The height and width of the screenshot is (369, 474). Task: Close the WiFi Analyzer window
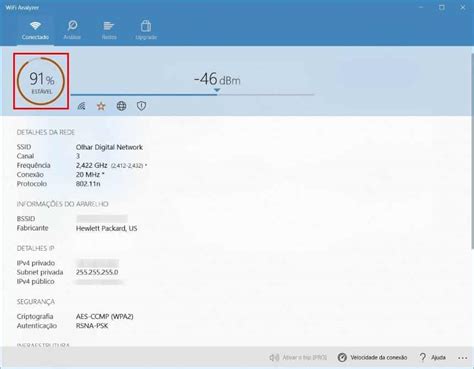463,7
